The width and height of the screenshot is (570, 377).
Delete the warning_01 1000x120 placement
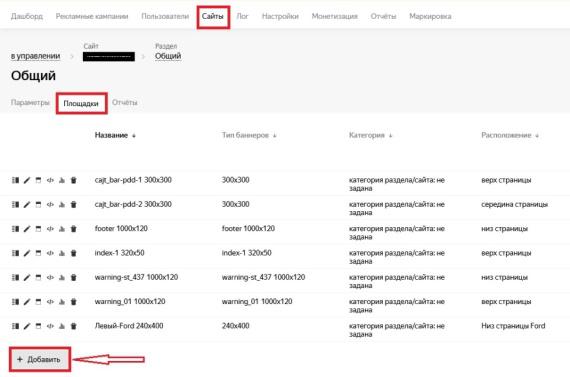73,302
